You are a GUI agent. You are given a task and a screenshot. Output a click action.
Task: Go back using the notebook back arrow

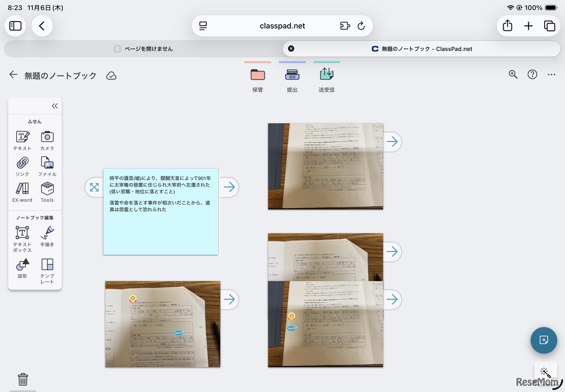[x=13, y=75]
